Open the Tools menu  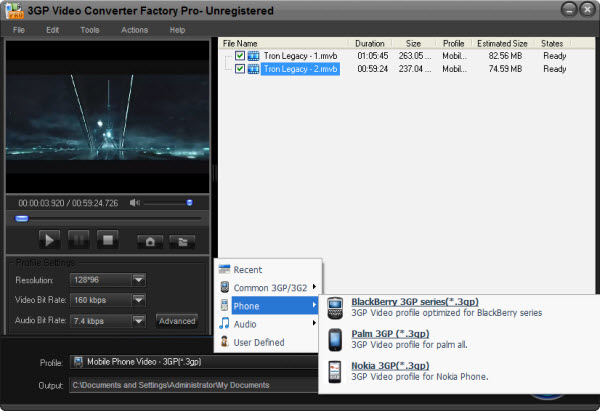(x=90, y=30)
